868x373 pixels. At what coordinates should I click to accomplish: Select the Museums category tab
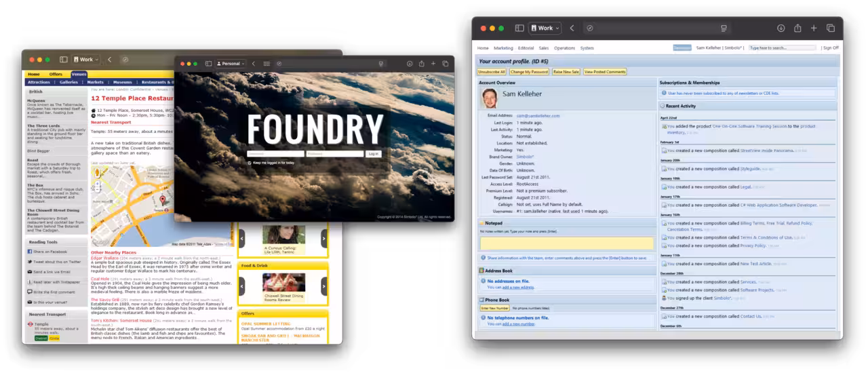point(123,82)
